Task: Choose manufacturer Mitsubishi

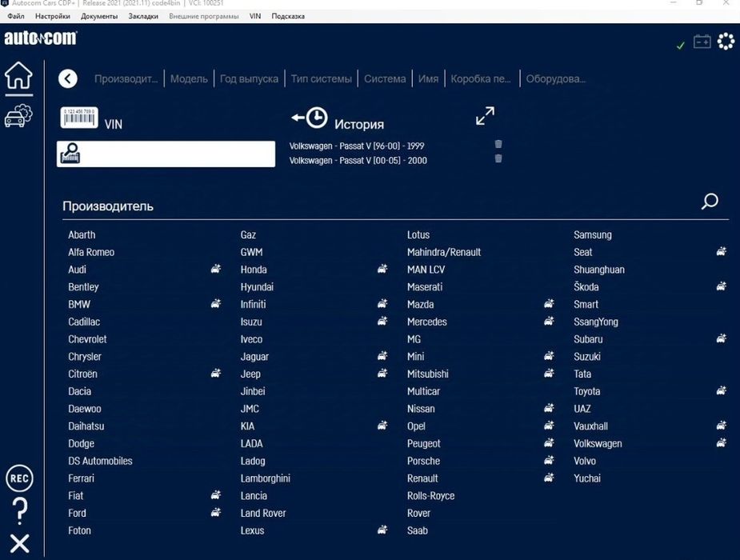Action: [x=427, y=374]
